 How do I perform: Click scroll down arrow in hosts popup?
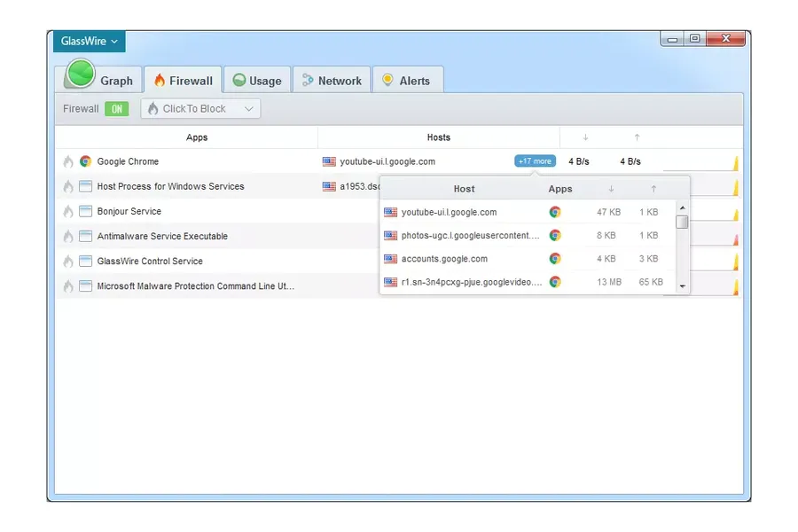point(682,286)
